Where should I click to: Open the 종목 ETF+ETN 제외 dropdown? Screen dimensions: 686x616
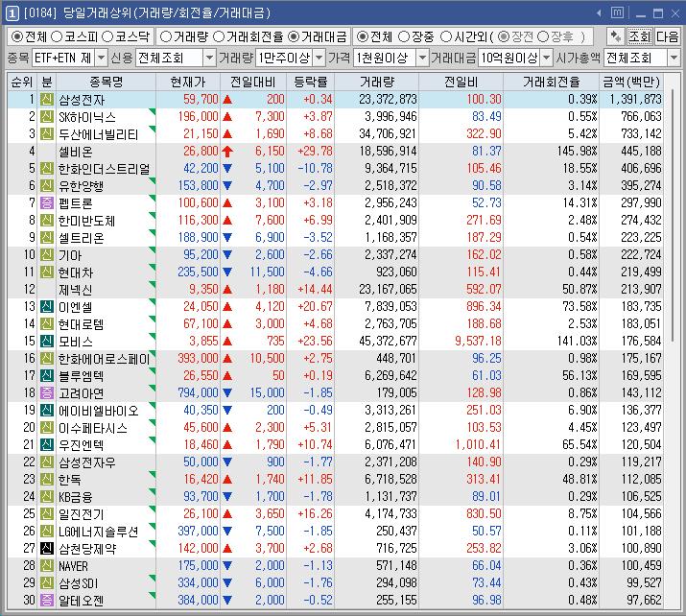click(x=101, y=58)
